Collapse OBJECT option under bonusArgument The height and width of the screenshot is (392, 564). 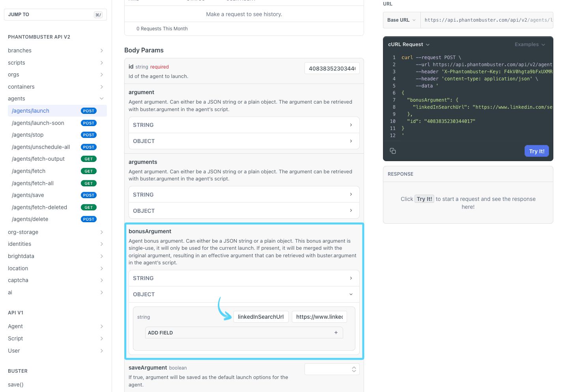click(244, 294)
